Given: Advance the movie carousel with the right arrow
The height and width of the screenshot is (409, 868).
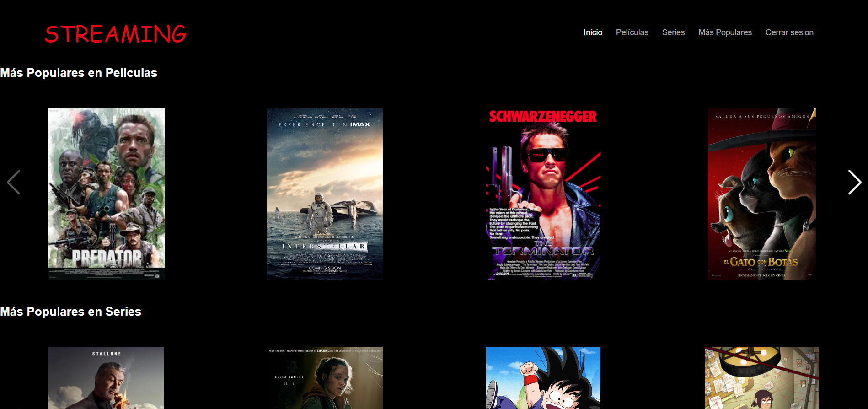Looking at the screenshot, I should (854, 182).
